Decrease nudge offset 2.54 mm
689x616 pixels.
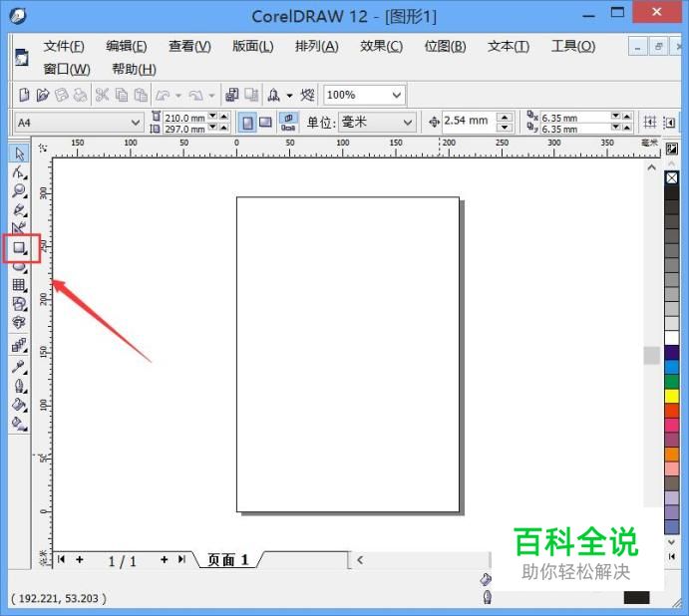pos(505,128)
